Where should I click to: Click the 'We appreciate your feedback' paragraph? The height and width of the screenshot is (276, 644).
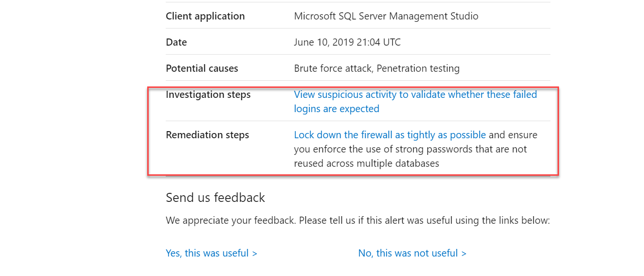point(357,220)
